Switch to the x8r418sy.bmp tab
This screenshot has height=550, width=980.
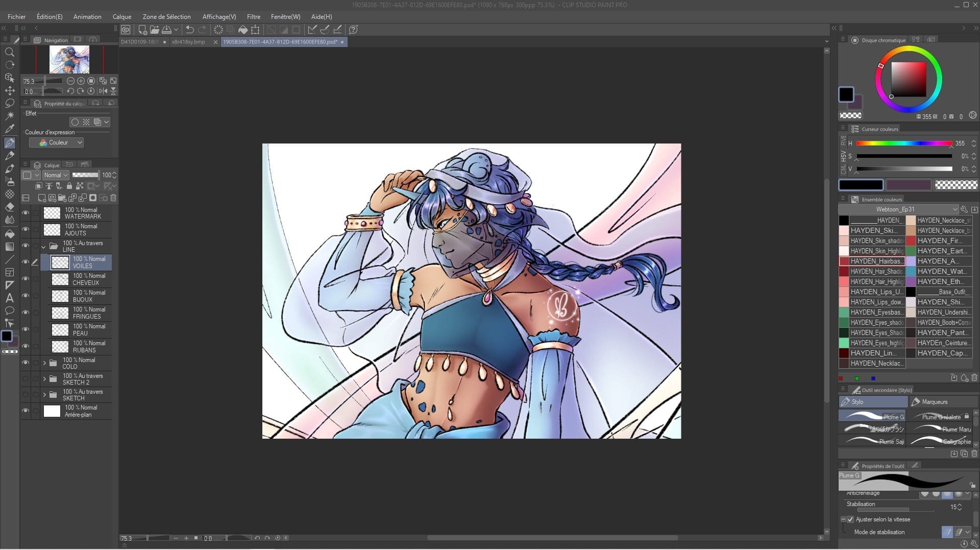188,42
